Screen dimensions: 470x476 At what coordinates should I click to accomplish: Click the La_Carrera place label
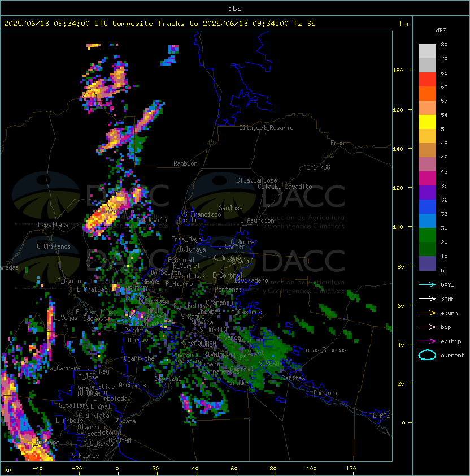pos(64,368)
